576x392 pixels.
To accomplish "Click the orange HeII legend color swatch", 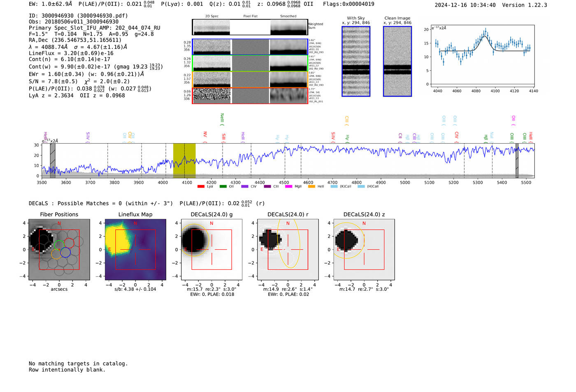I will tap(311, 187).
